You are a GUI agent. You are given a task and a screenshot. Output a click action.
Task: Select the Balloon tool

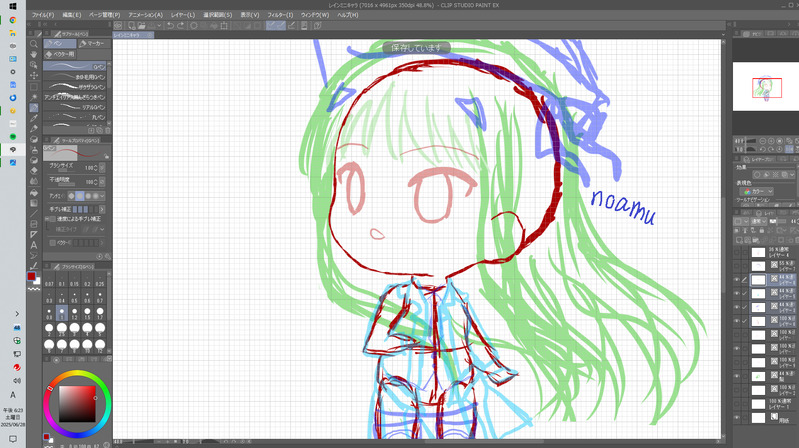click(34, 255)
